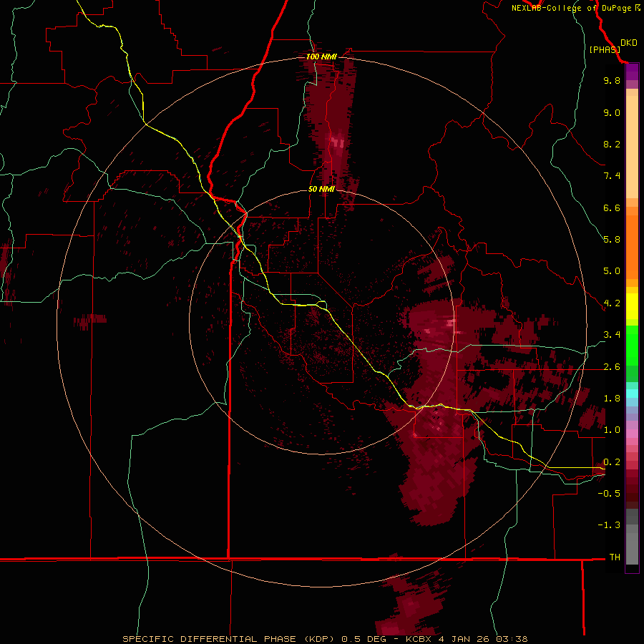This screenshot has height=644, width=644.
Task: Click the 5.8 legend value
Action: [x=612, y=240]
